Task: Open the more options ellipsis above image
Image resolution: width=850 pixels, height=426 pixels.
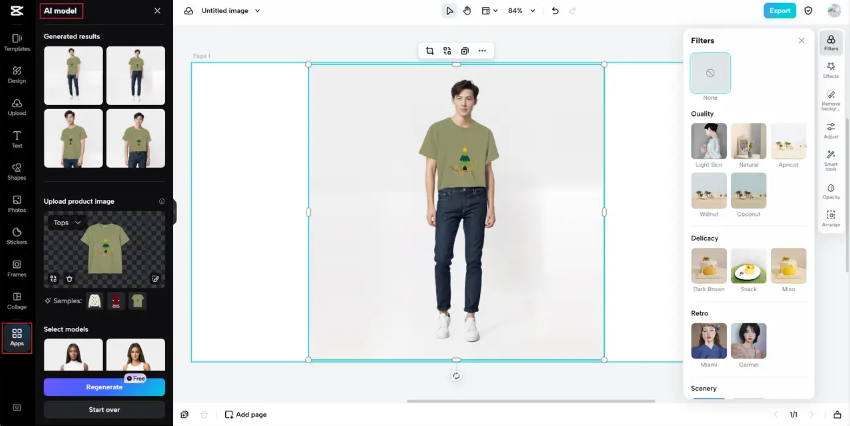Action: (x=482, y=51)
